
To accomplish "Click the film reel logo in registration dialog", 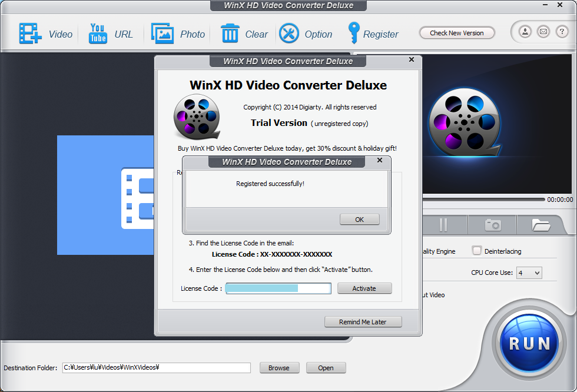I will [x=197, y=117].
